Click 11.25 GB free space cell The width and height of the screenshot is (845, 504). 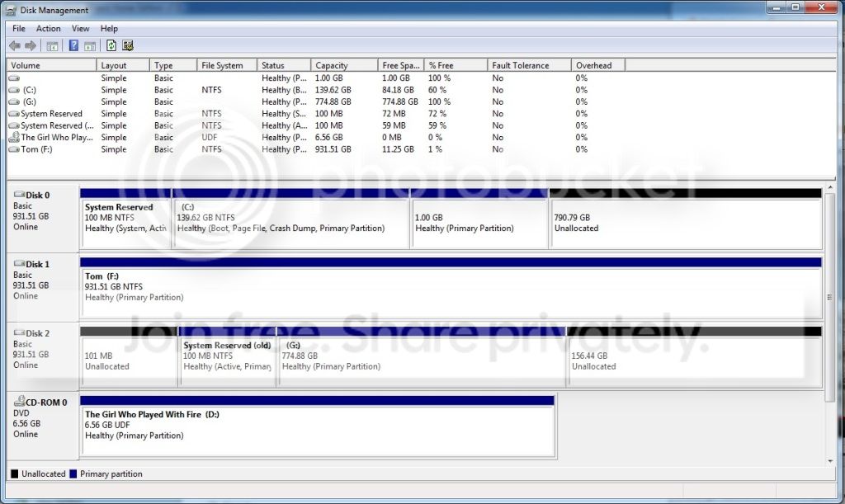[x=399, y=149]
